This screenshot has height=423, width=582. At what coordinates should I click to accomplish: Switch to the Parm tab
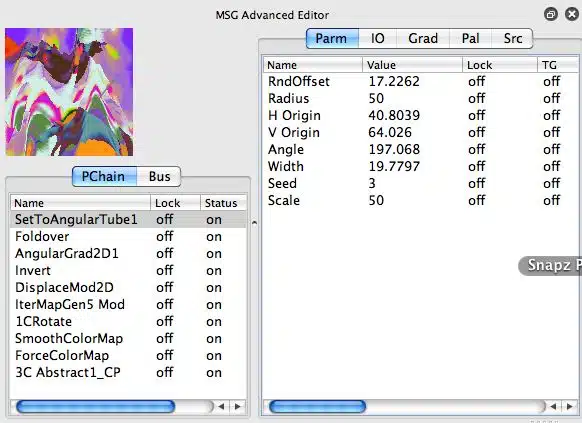333,39
